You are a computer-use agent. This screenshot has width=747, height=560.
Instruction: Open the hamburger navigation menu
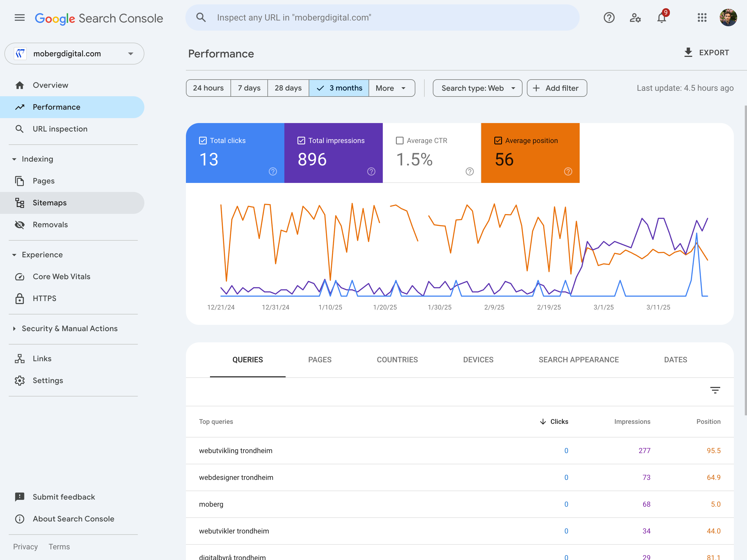pyautogui.click(x=20, y=17)
